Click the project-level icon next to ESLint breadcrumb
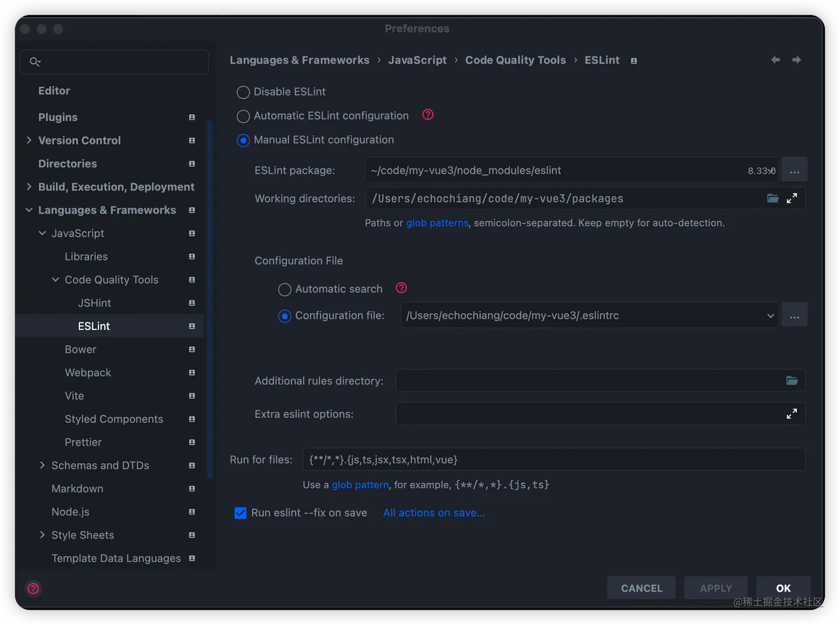Image resolution: width=840 pixels, height=625 pixels. pyautogui.click(x=634, y=61)
